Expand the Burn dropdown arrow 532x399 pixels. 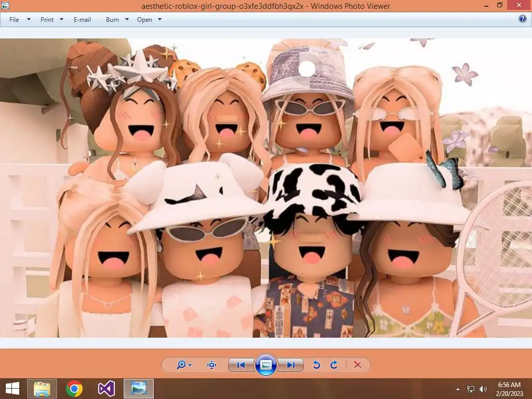click(x=127, y=19)
